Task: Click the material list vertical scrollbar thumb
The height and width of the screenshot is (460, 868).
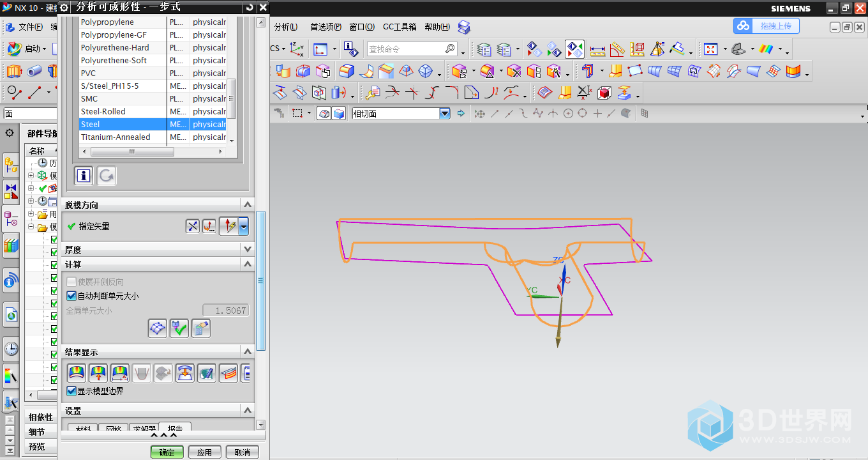Action: tap(232, 98)
